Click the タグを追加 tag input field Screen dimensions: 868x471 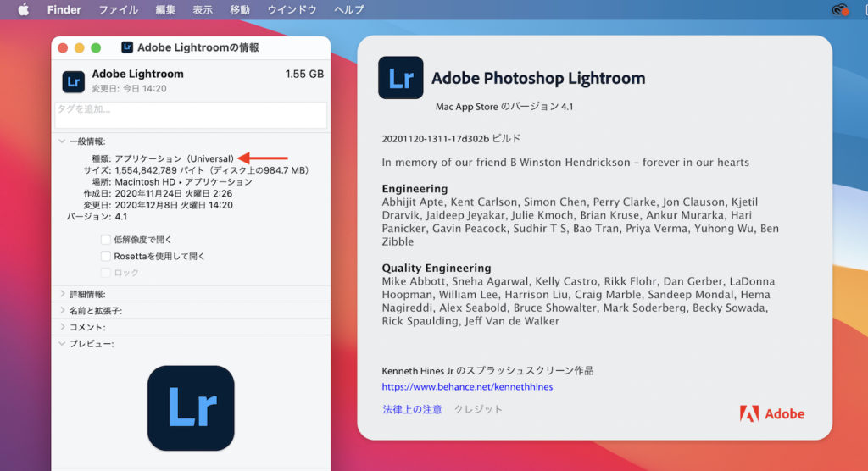tap(191, 115)
